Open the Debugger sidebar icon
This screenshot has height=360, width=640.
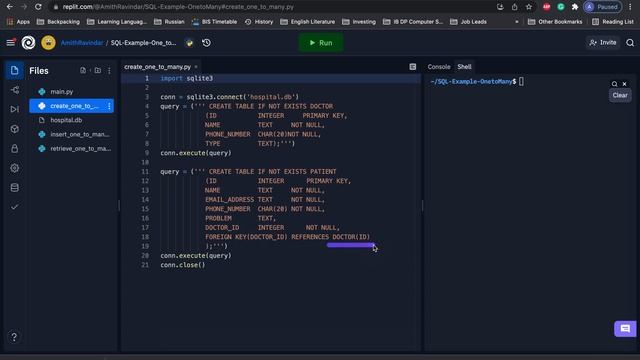point(15,109)
